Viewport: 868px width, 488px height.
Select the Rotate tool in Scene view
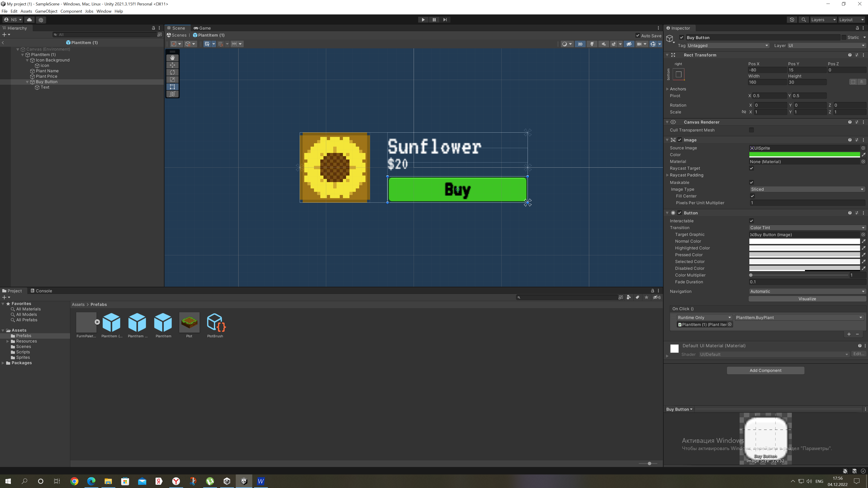point(172,72)
